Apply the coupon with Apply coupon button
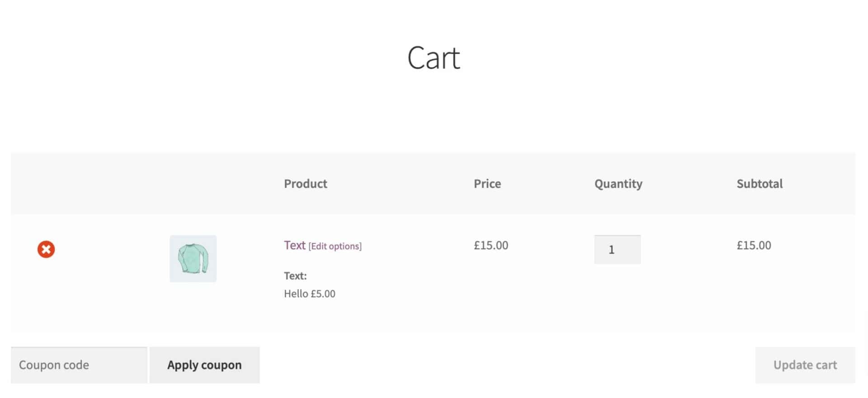This screenshot has height=398, width=868. (204, 365)
